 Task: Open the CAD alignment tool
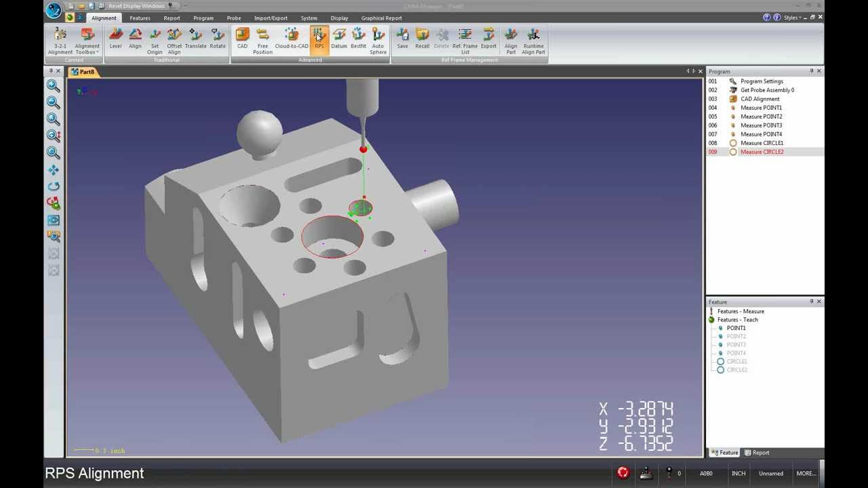click(242, 39)
